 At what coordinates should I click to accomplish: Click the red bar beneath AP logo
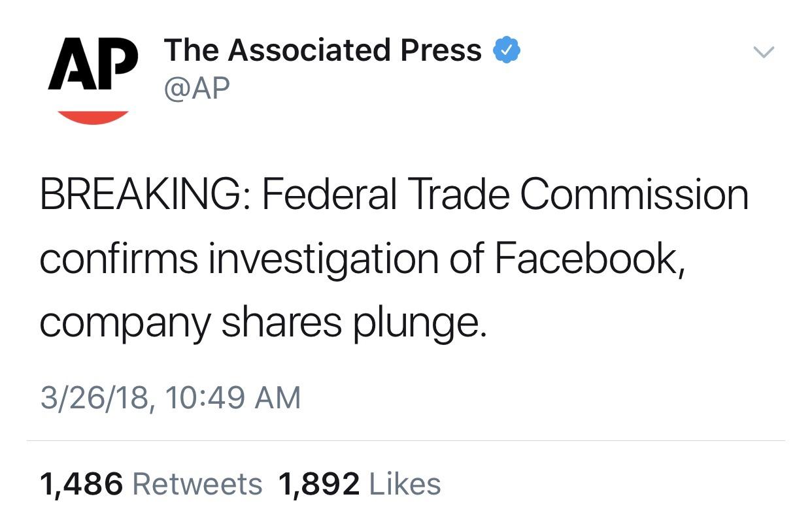(x=93, y=117)
